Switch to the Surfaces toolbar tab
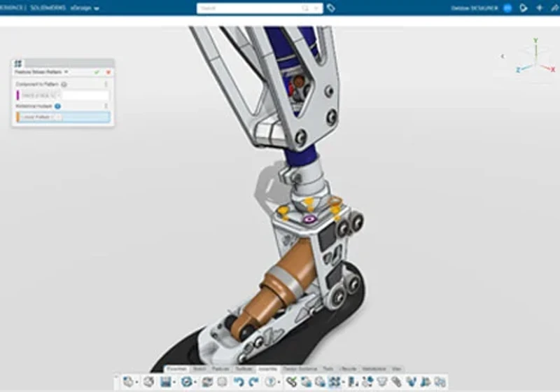 [244, 369]
